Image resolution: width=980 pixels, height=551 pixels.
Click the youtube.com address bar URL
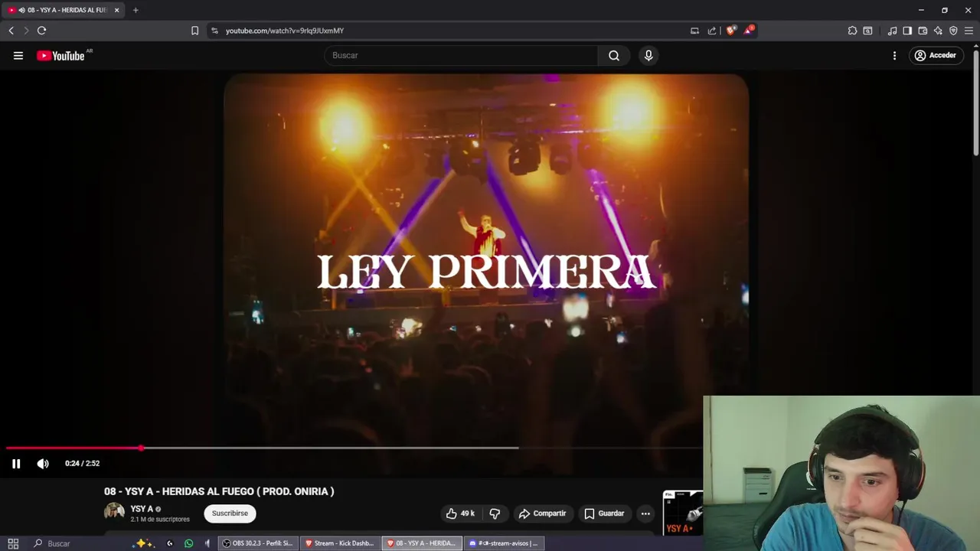point(285,31)
